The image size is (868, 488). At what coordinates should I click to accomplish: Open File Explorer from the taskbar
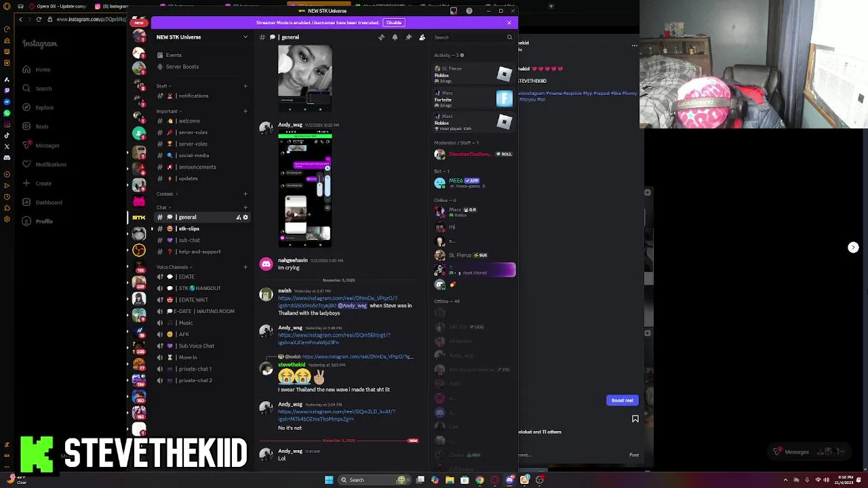click(450, 480)
